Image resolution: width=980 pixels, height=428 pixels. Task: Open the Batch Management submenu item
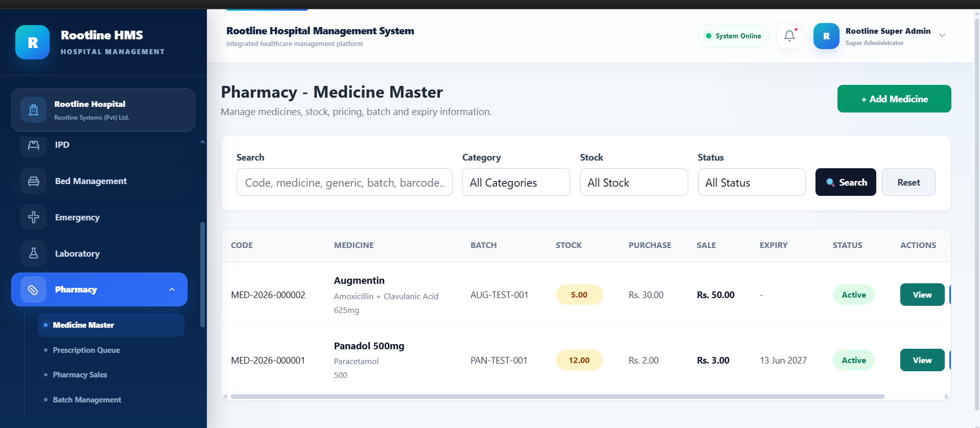pyautogui.click(x=87, y=400)
